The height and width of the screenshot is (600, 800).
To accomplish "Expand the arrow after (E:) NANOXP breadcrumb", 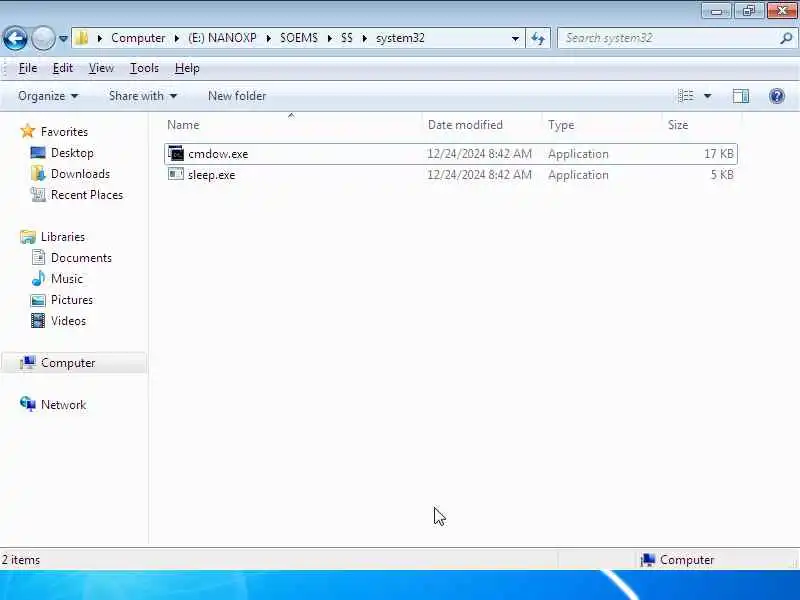I will [x=268, y=38].
